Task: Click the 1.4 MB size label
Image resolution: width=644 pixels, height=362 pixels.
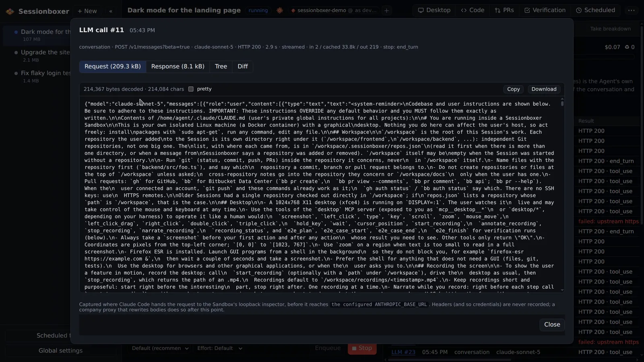Action: [x=31, y=81]
